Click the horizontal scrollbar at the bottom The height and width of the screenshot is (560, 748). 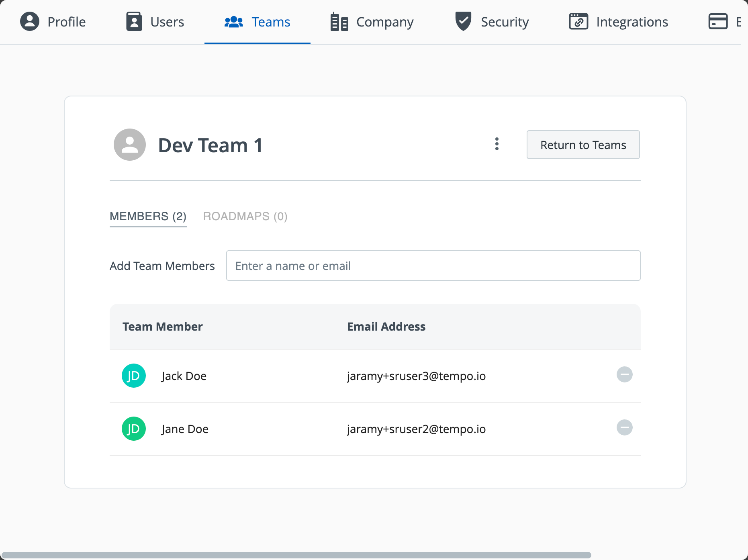tap(296, 555)
